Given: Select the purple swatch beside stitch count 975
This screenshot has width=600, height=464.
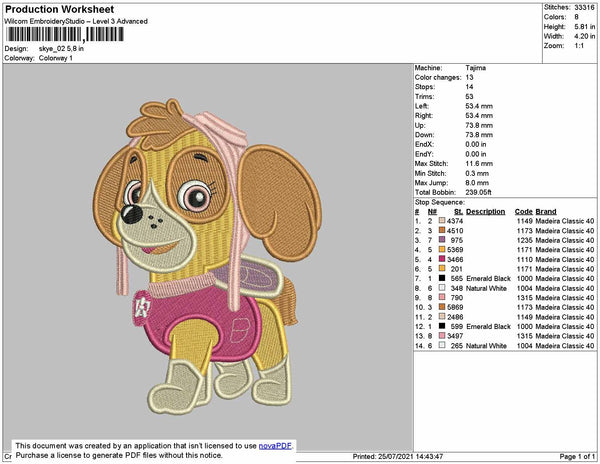Looking at the screenshot, I should 442,240.
